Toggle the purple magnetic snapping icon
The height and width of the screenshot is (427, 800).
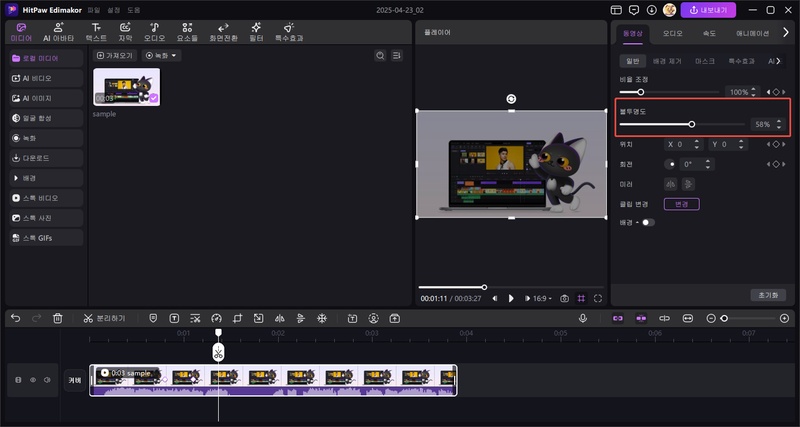click(x=641, y=318)
